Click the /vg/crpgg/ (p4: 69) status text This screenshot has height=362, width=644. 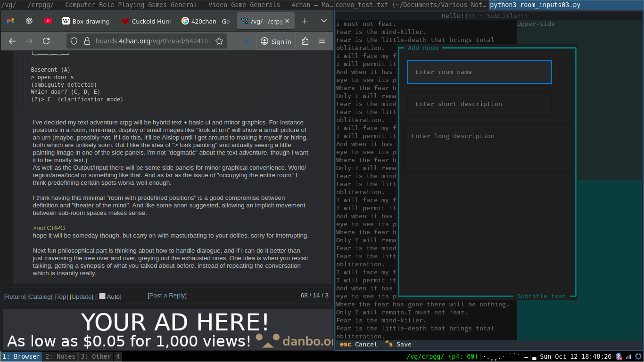442,356
